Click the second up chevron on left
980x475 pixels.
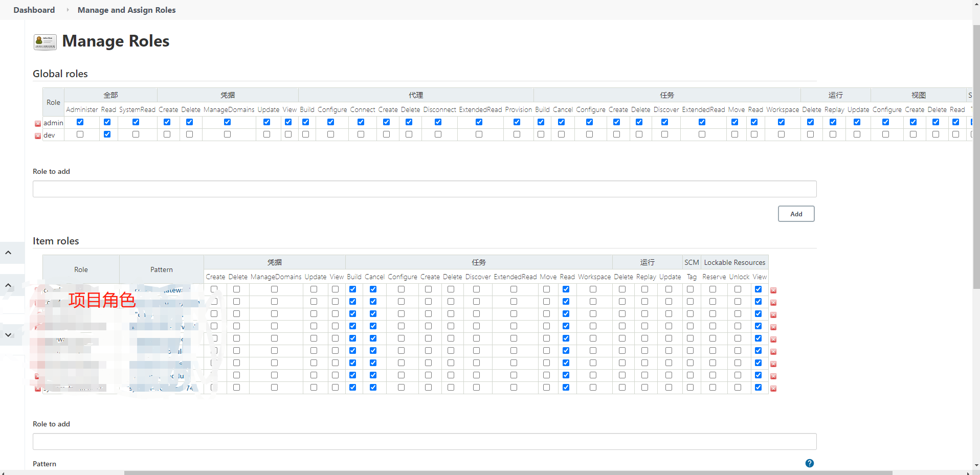click(9, 285)
